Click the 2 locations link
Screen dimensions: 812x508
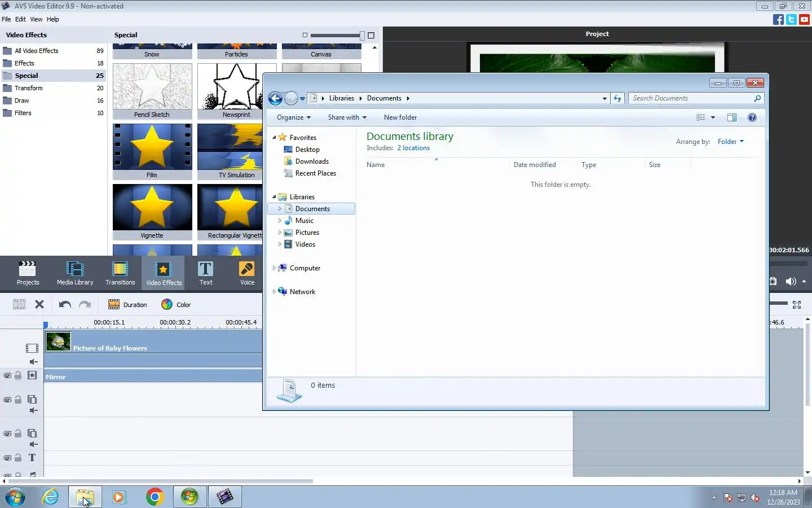click(413, 148)
